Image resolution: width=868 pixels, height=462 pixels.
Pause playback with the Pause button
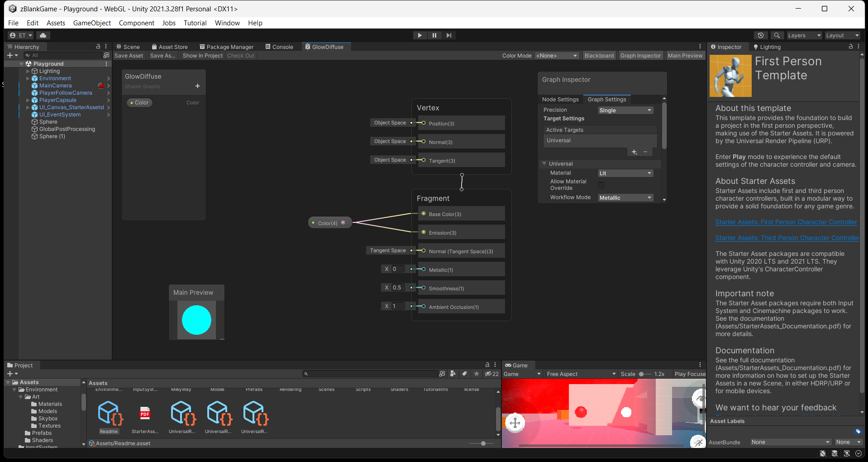pyautogui.click(x=434, y=35)
